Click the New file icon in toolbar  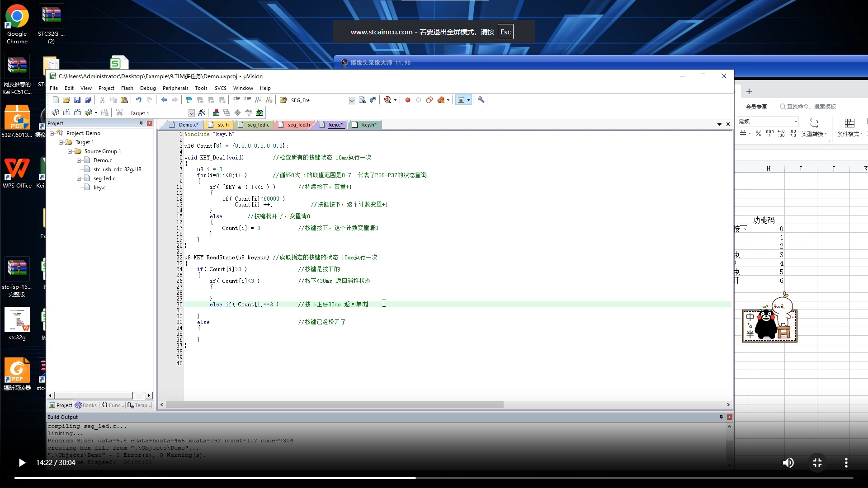pos(56,100)
